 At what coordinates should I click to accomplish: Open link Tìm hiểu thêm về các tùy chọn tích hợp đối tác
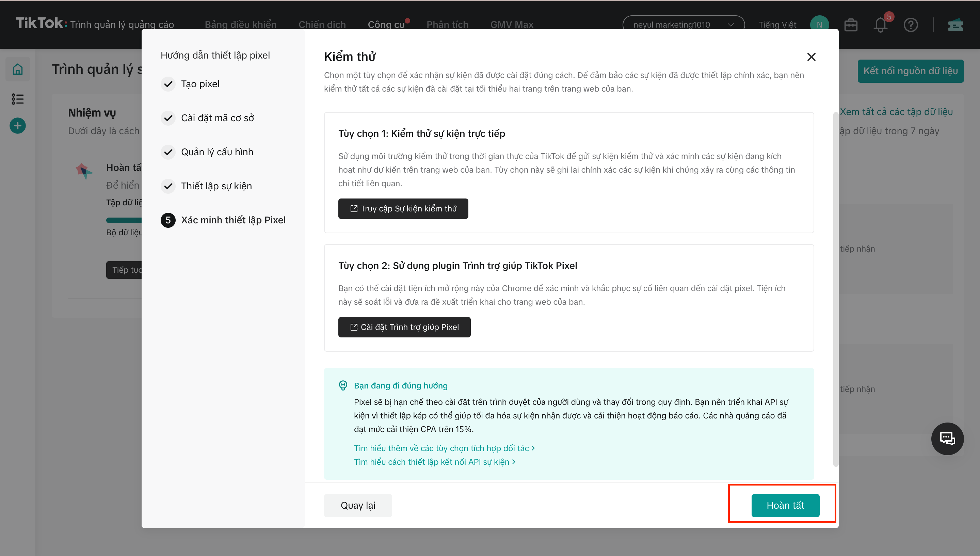coord(444,448)
